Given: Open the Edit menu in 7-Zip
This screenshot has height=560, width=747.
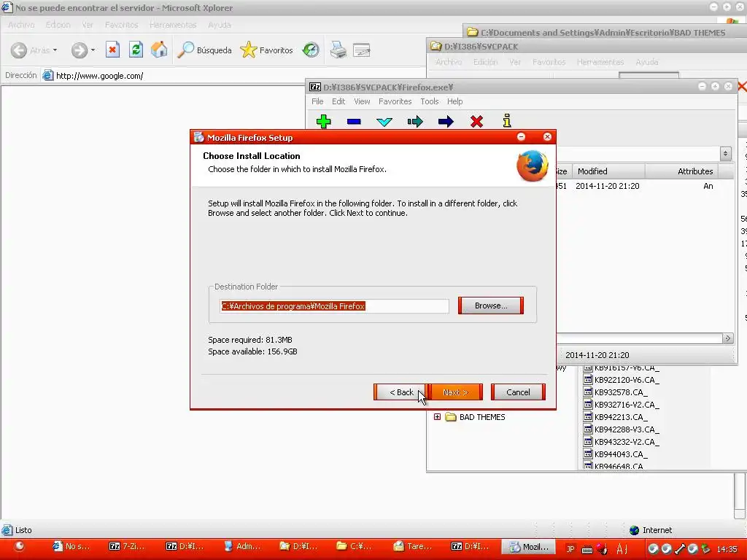Looking at the screenshot, I should 338,101.
